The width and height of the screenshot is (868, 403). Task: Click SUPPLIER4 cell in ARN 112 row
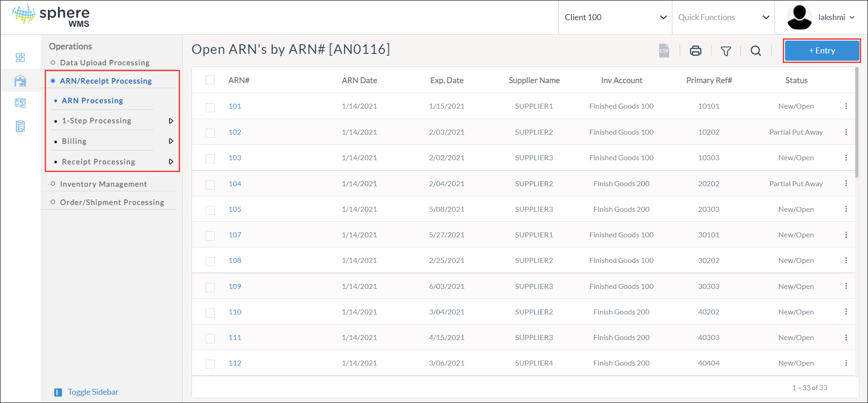tap(534, 363)
